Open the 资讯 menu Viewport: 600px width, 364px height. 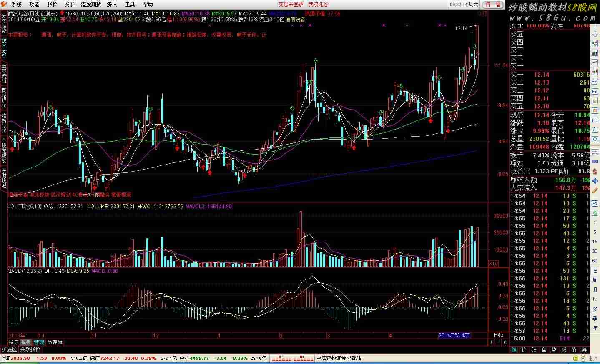(112, 4)
